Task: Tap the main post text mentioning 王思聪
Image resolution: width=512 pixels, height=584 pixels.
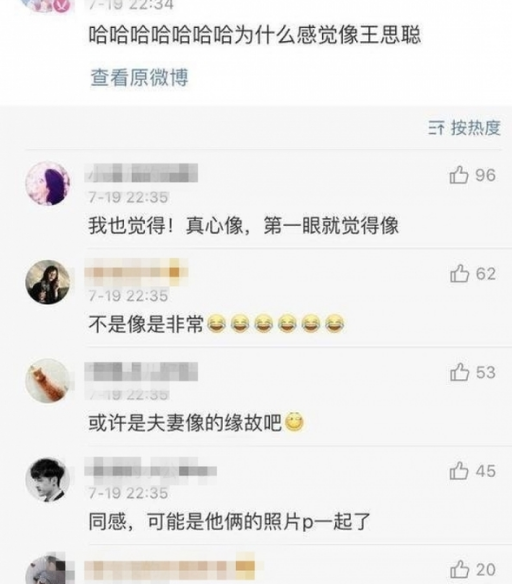Action: click(255, 35)
